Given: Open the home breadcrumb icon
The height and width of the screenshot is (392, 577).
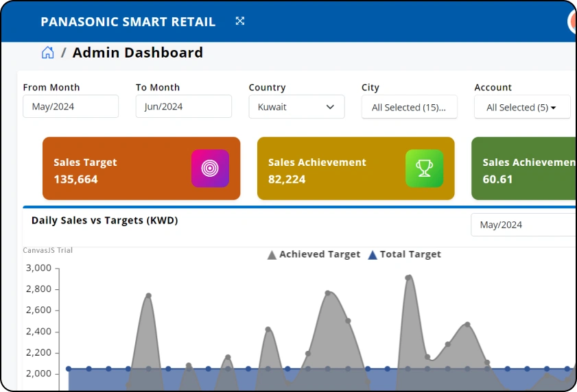Looking at the screenshot, I should point(47,53).
